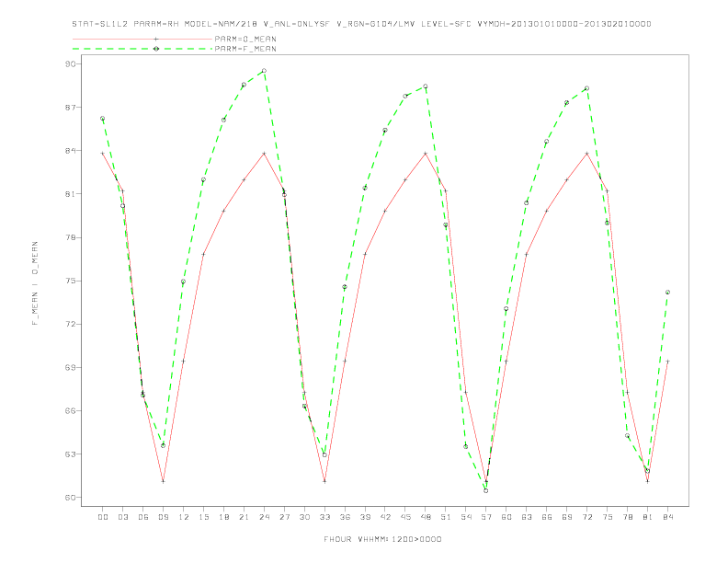Screen dimensions: 728x563
Task: Click x-axis tick label 69
Action: pos(567,517)
